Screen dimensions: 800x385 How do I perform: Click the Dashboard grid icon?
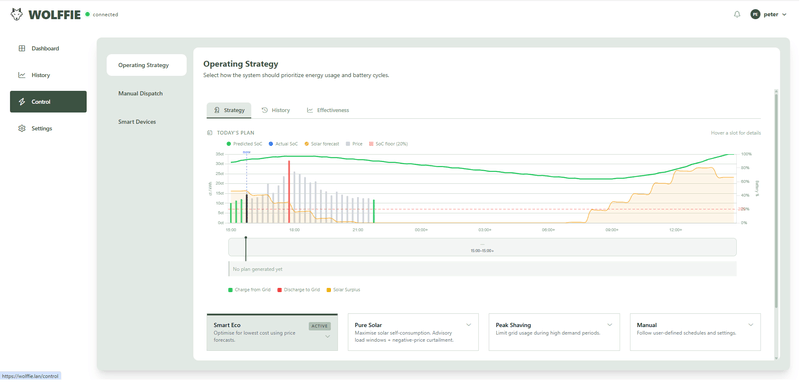coord(21,48)
